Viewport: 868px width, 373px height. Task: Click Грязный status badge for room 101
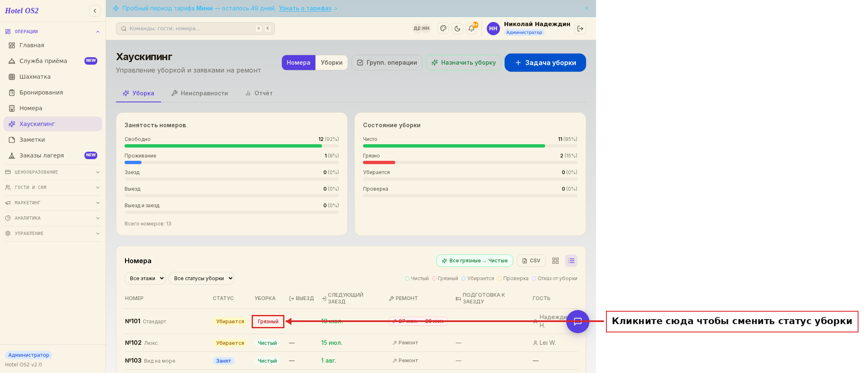pyautogui.click(x=268, y=322)
